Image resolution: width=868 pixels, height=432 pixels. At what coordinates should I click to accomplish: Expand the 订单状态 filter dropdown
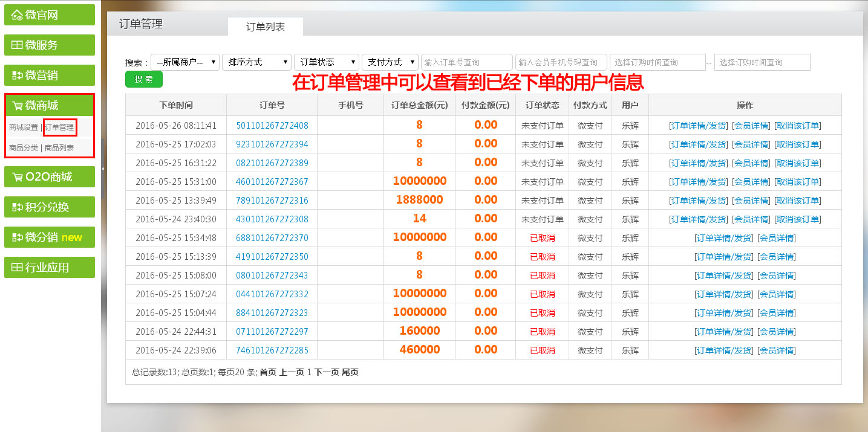pyautogui.click(x=327, y=62)
